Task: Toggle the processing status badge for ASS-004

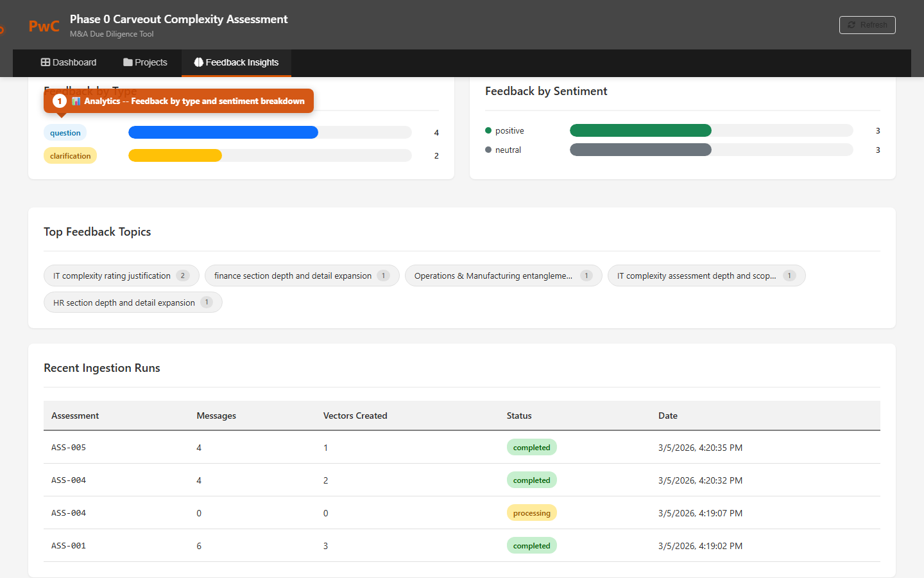Action: tap(531, 512)
